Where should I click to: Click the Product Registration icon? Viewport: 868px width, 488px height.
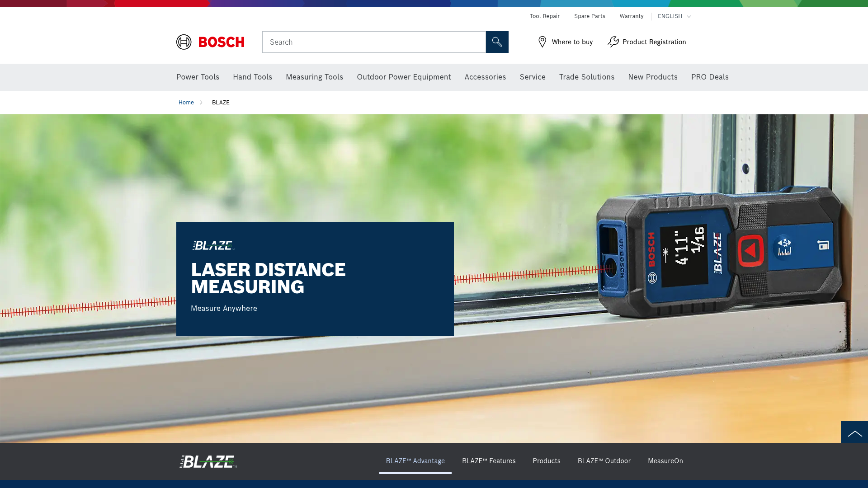click(x=613, y=42)
